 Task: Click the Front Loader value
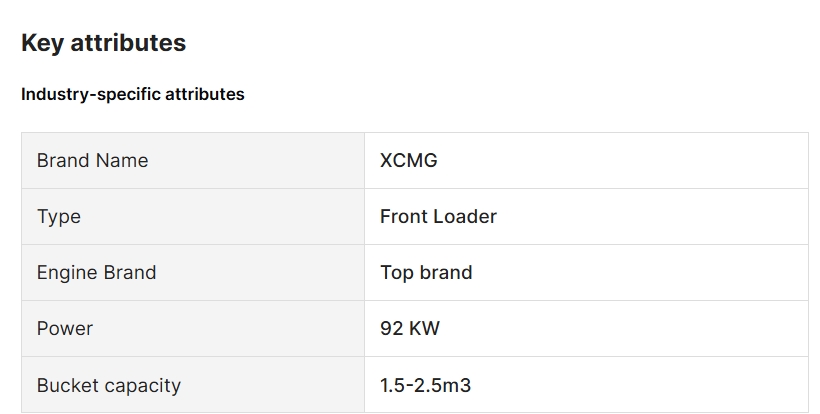click(x=438, y=216)
